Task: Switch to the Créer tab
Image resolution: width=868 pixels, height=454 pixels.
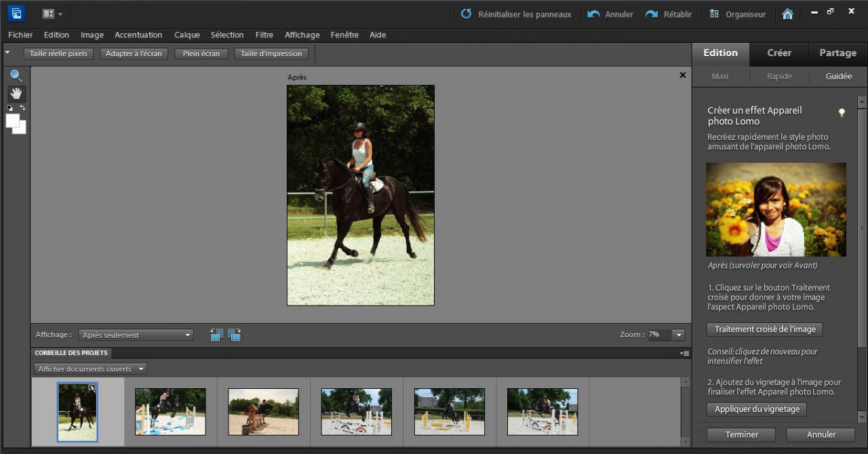Action: pyautogui.click(x=779, y=53)
